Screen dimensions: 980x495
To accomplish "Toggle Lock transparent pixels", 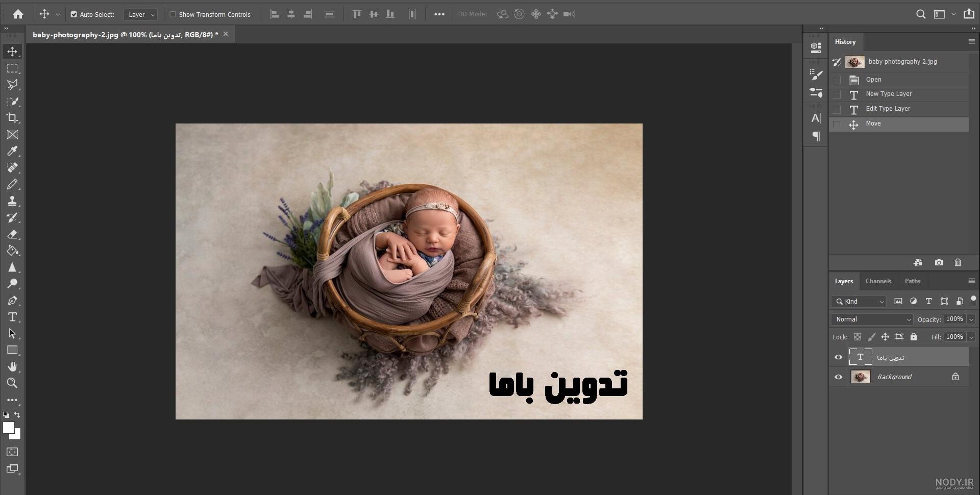I will tap(857, 337).
